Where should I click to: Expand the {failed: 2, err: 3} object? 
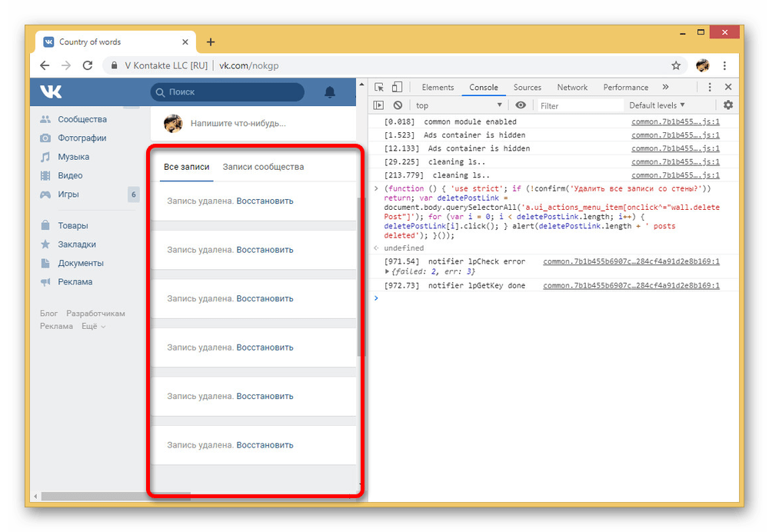388,272
